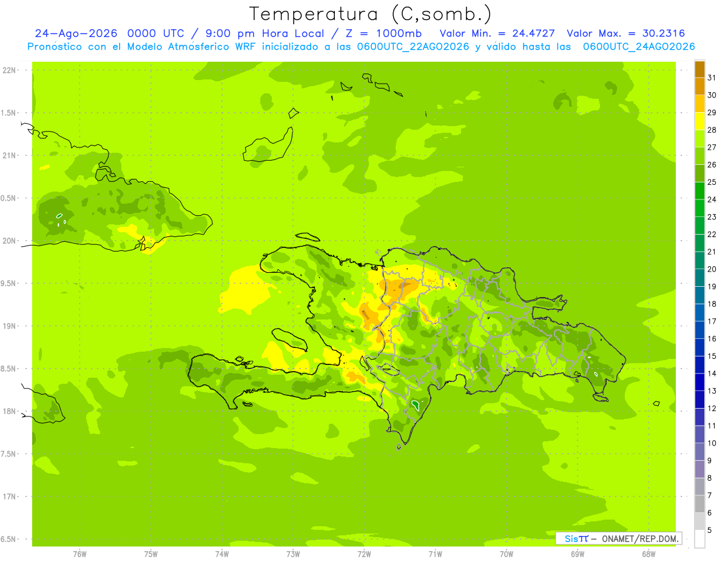The image size is (728, 562).
Task: Click the 71W longitude axis label
Action: [x=435, y=554]
